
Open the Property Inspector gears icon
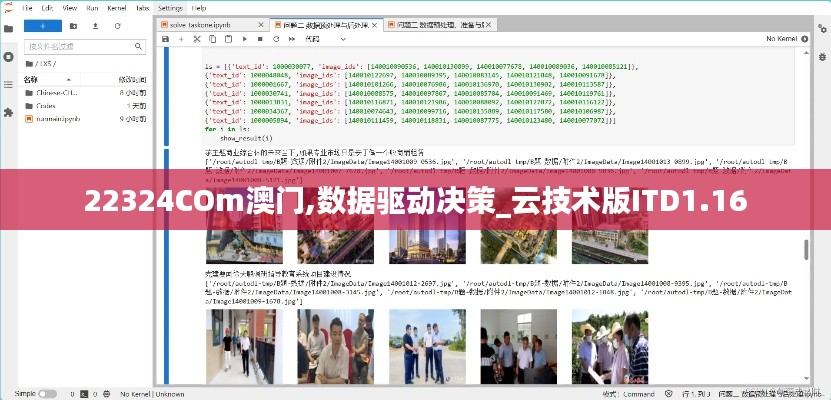[822, 29]
